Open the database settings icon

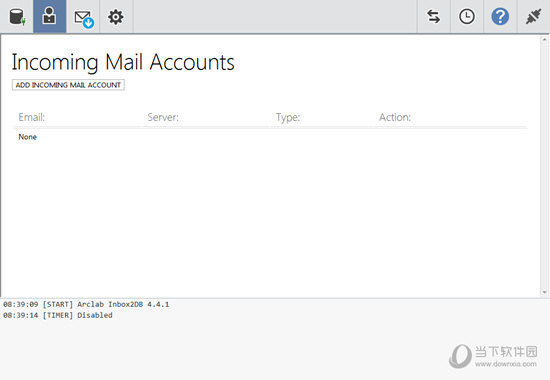click(x=17, y=16)
